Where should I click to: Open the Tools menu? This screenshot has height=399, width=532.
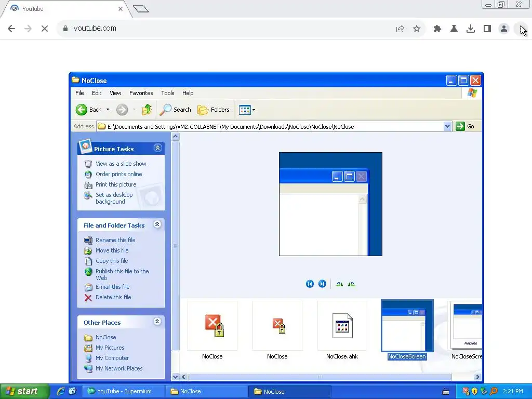[168, 93]
